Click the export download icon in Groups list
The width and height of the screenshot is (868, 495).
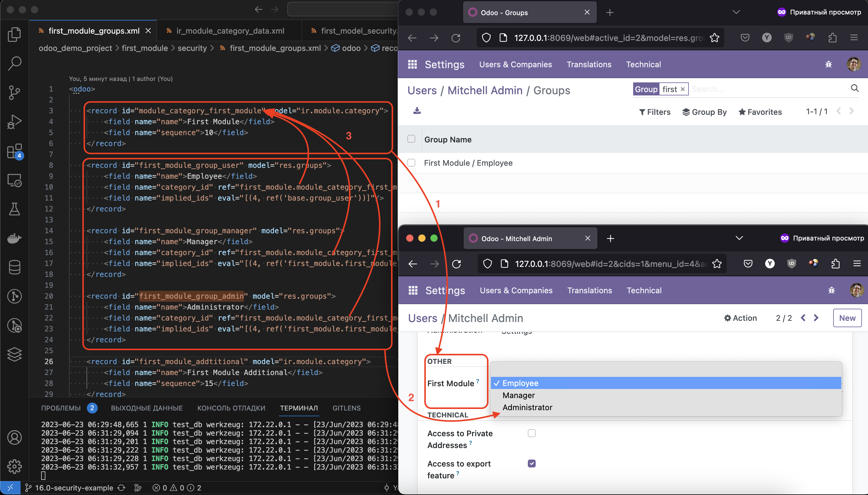pyautogui.click(x=417, y=111)
